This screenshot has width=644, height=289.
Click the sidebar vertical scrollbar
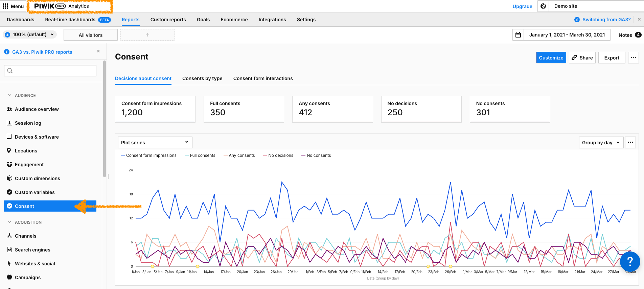pyautogui.click(x=104, y=118)
